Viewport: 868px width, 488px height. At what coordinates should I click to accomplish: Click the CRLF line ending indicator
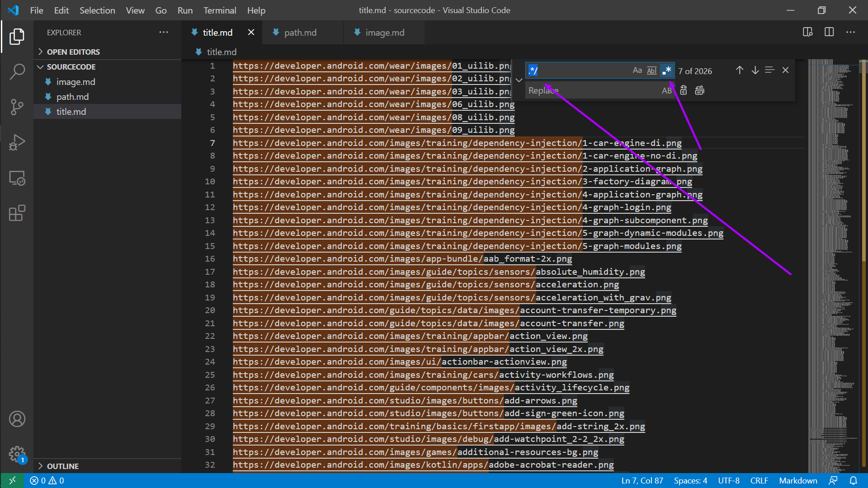[x=759, y=480]
